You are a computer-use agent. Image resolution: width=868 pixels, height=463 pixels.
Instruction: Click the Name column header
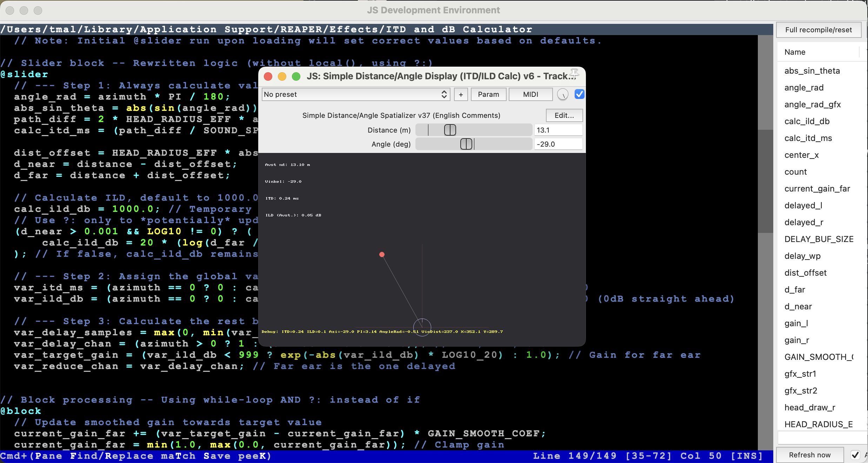(795, 52)
